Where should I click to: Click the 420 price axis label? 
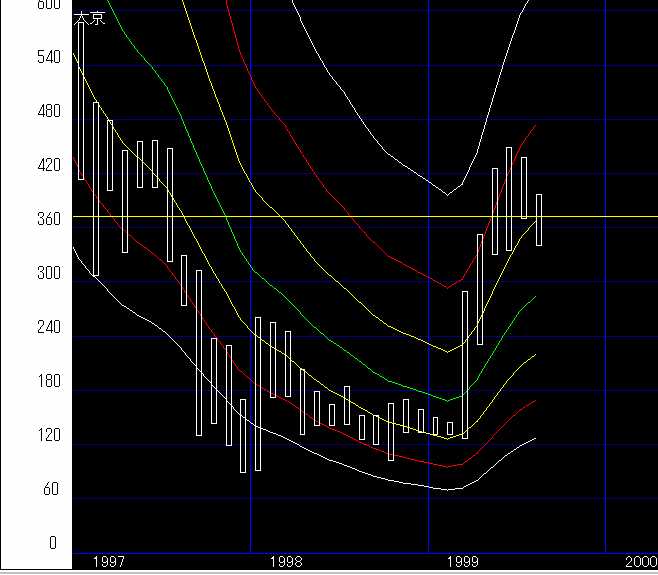[48, 165]
